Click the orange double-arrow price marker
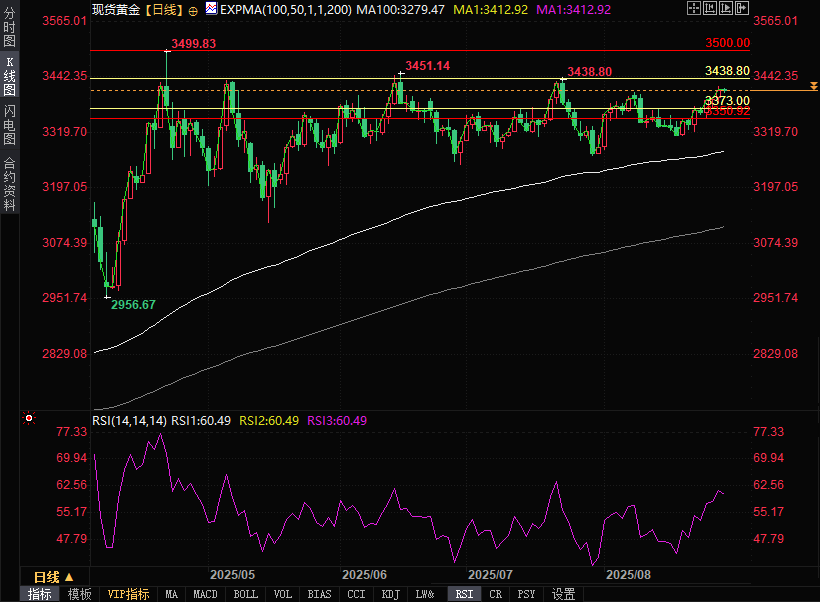This screenshot has width=820, height=602. [814, 86]
